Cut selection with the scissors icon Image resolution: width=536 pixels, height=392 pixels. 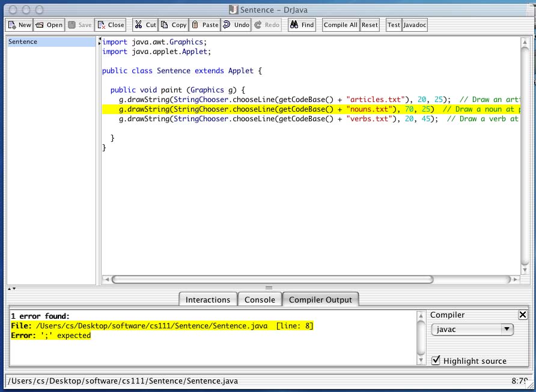(x=145, y=25)
